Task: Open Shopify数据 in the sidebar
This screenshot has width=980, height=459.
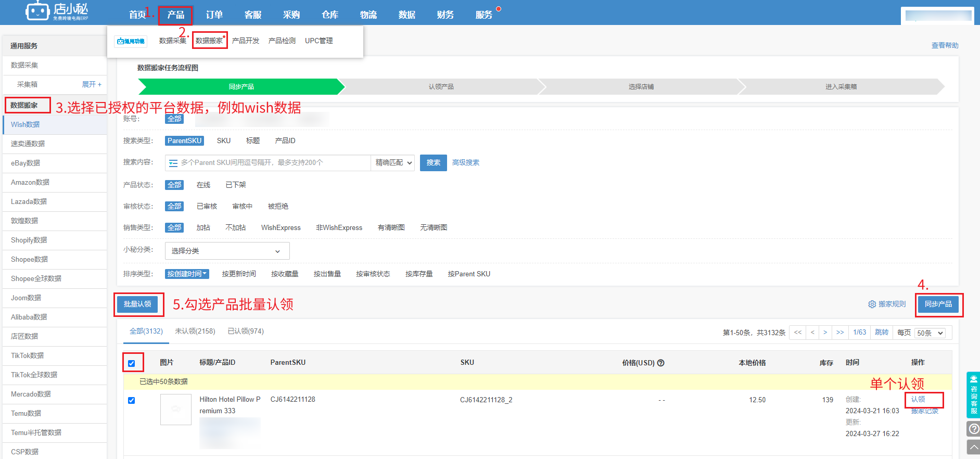Action: pos(55,240)
